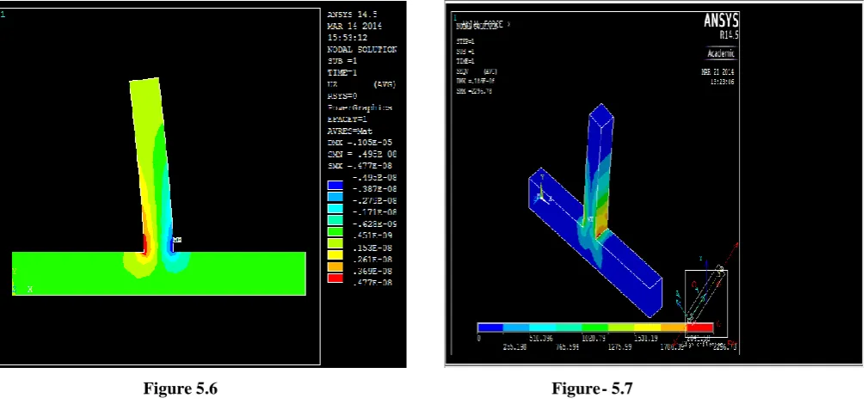Click the yellow segment of Figure 5.7 contour bar

pos(647,327)
